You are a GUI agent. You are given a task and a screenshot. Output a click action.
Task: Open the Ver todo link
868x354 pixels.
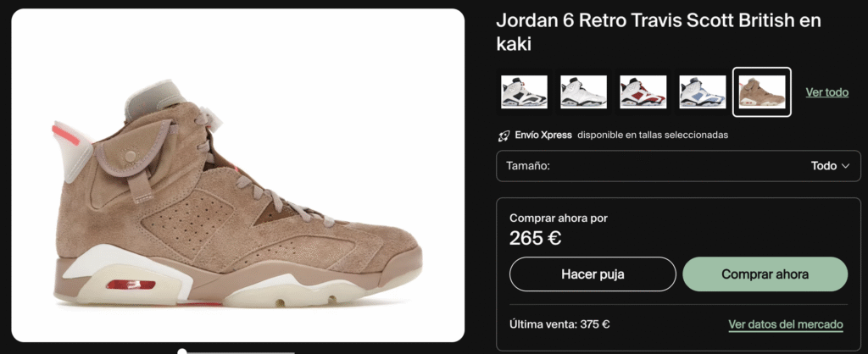[x=826, y=92]
